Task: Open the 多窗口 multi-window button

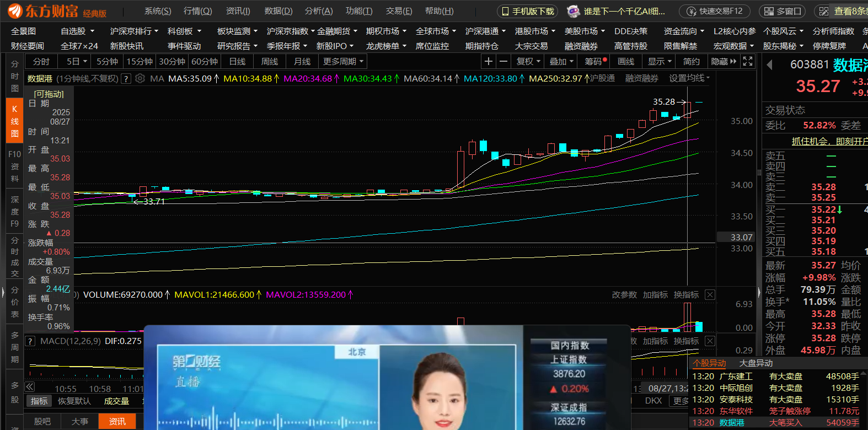Action: tap(782, 11)
